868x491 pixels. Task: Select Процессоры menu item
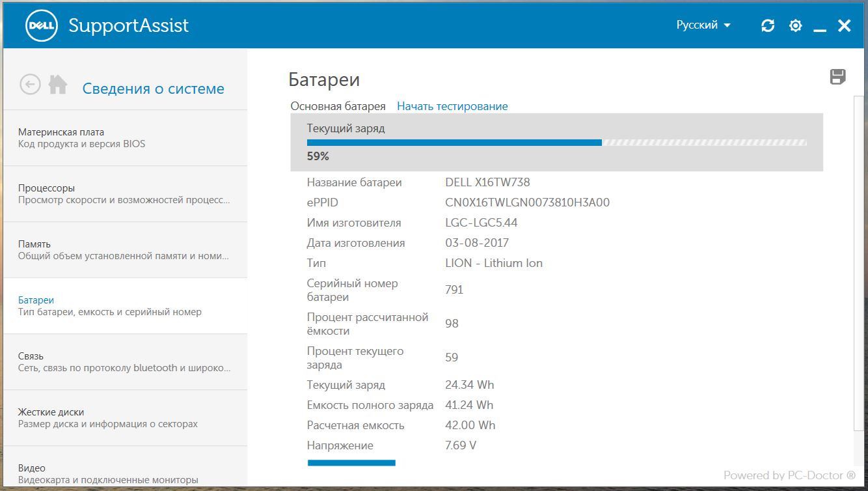coord(125,194)
